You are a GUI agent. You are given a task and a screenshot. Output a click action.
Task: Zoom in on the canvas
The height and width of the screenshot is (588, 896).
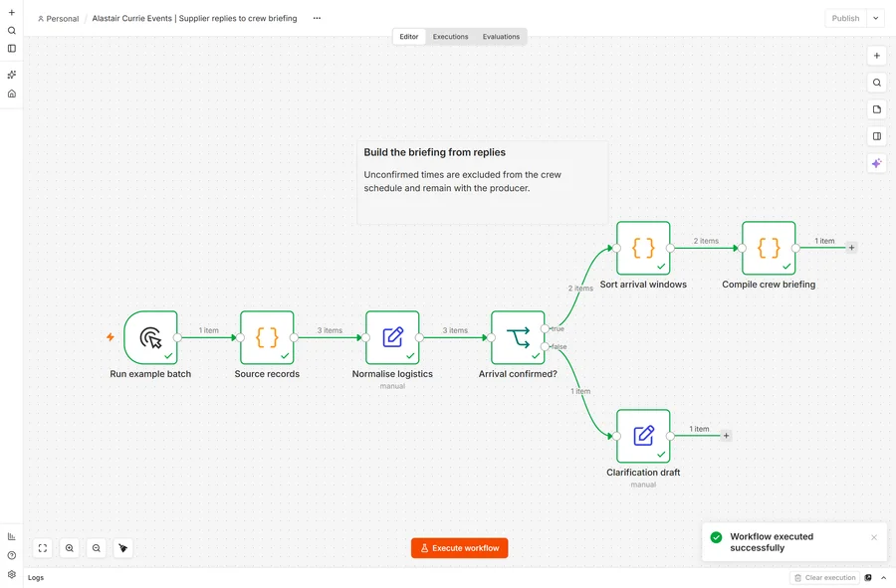[x=70, y=548]
